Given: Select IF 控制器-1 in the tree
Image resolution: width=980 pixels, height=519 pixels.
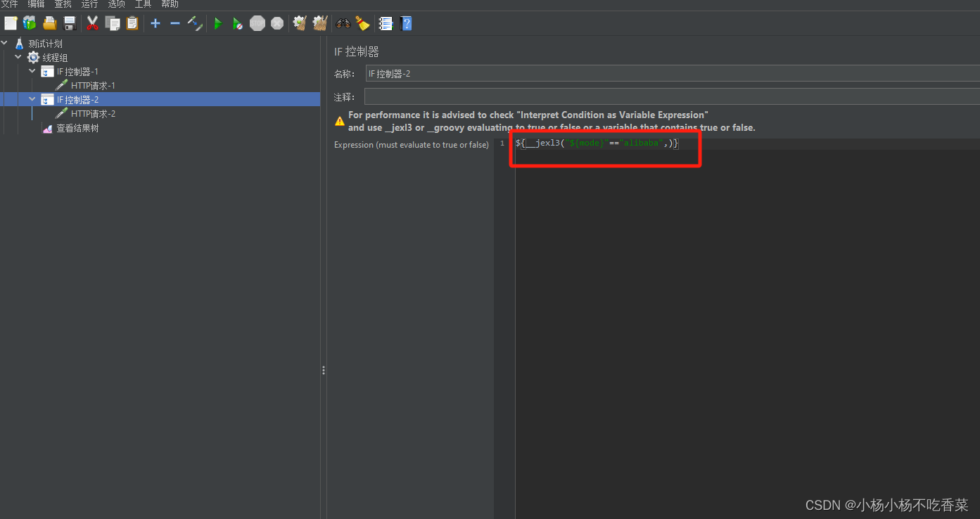Looking at the screenshot, I should [x=77, y=72].
